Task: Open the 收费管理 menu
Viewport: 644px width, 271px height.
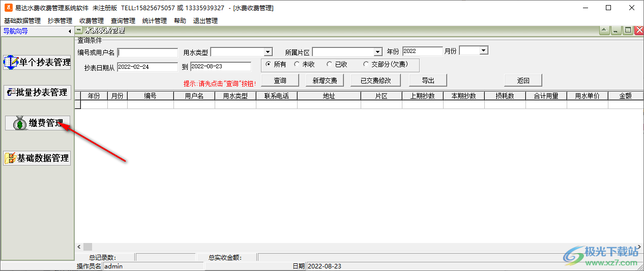Action: tap(92, 21)
